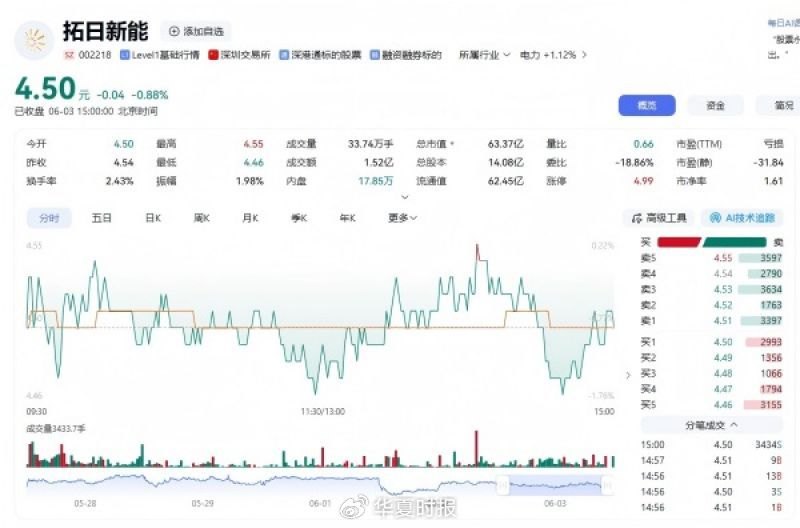Image resolution: width=800 pixels, height=528 pixels.
Task: Click the green sell portion of the 买卖 bar
Action: (x=735, y=242)
